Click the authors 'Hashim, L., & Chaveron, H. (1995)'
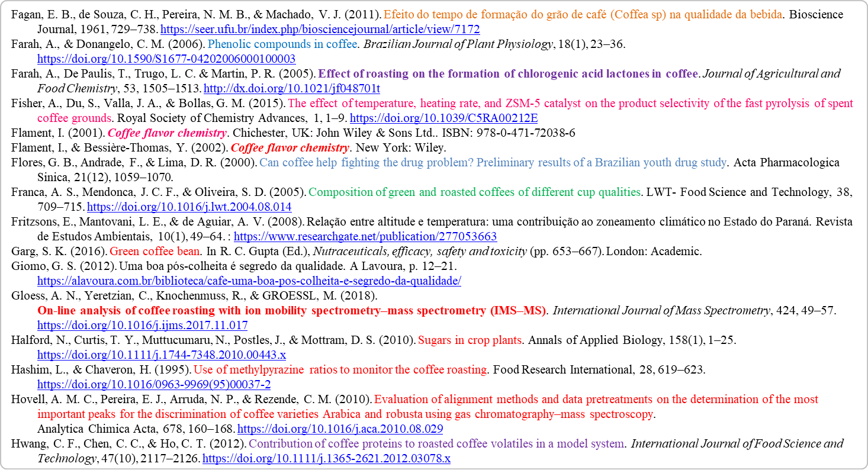The height and width of the screenshot is (473, 868). pyautogui.click(x=101, y=369)
